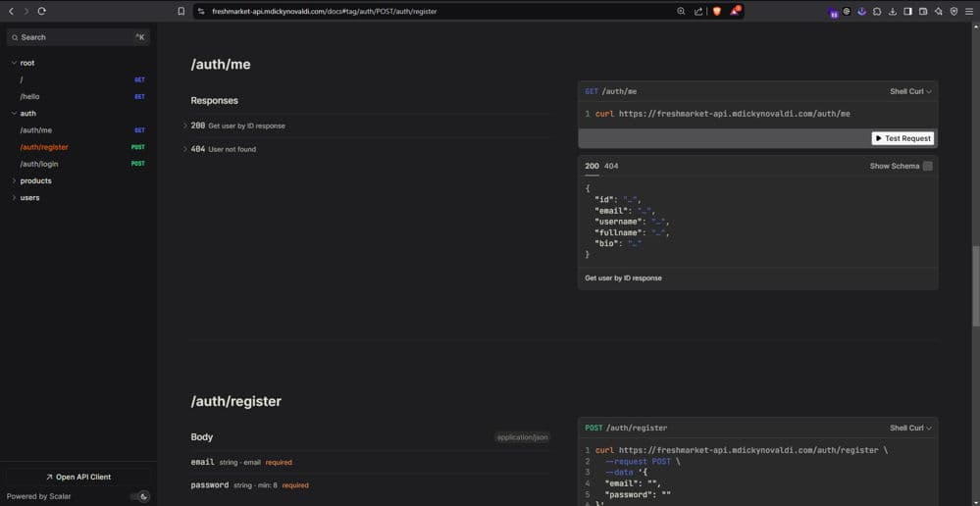The width and height of the screenshot is (980, 506).
Task: Bookmark this page via the bookmark icon
Action: [181, 11]
